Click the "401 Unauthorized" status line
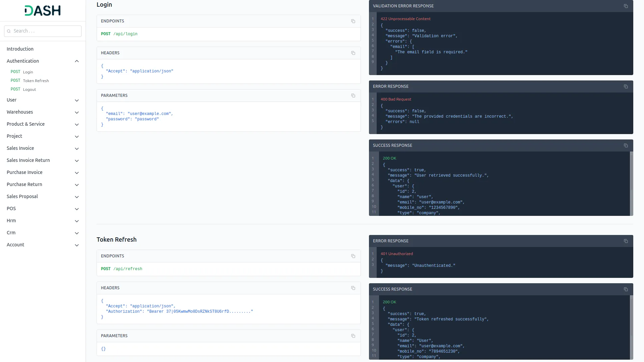 397,254
